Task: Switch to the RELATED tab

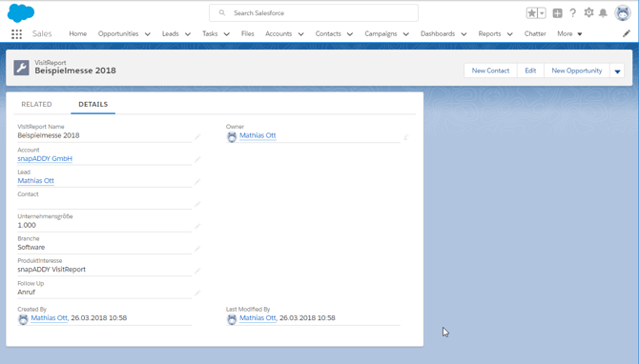Action: (x=36, y=104)
